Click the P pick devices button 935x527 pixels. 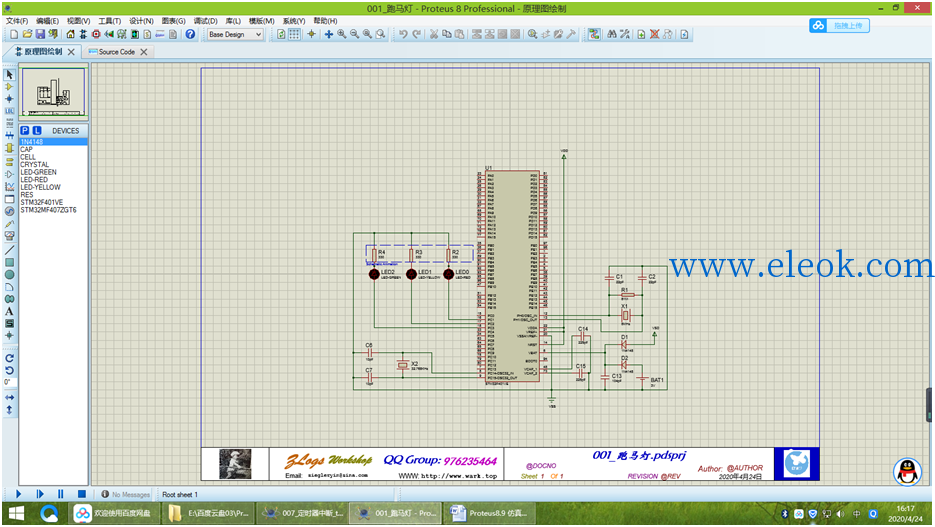[x=24, y=131]
